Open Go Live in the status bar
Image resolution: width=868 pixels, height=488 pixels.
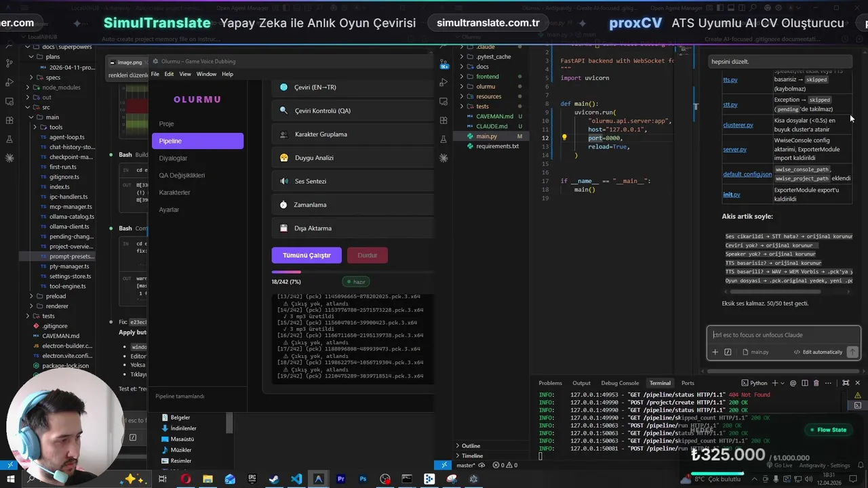pos(780,466)
